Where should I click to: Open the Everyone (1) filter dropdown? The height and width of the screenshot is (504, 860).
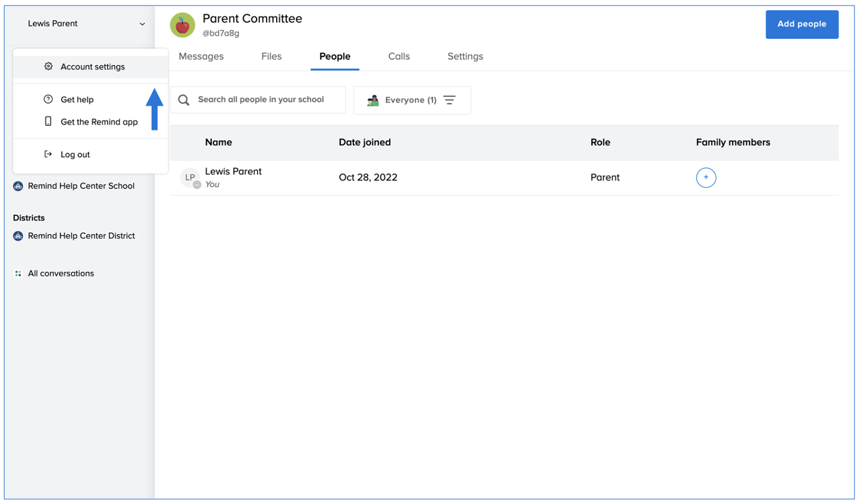(x=411, y=100)
